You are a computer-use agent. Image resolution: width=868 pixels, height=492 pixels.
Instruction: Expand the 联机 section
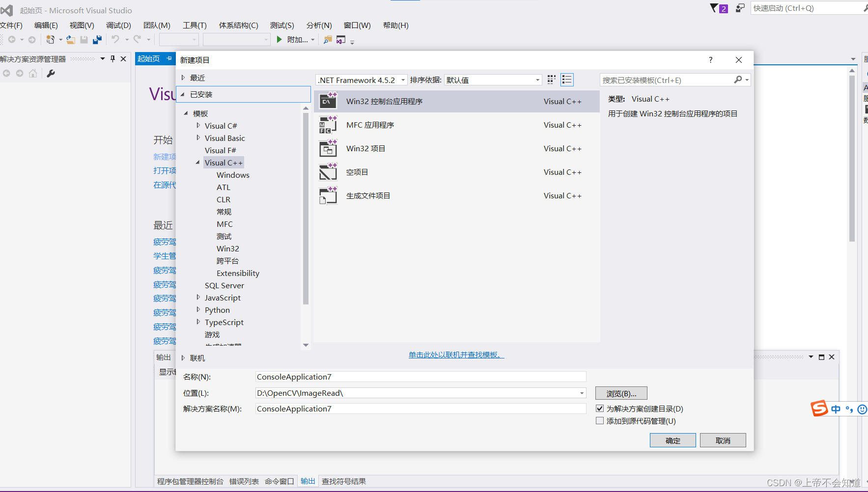(183, 358)
